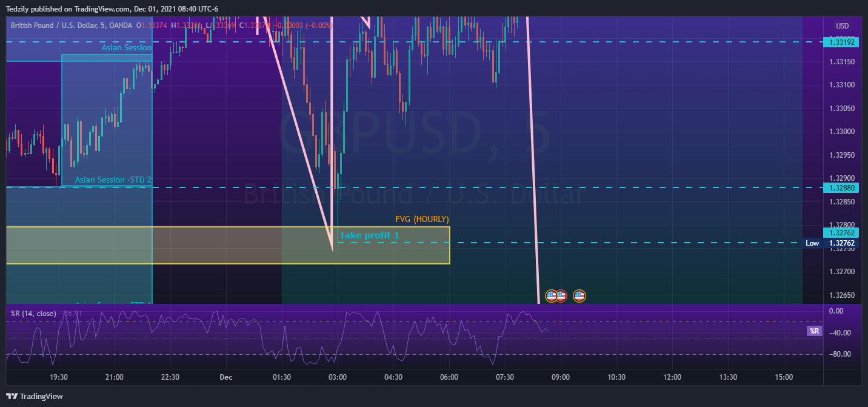The height and width of the screenshot is (407, 868).
Task: Click the 21:00 time axis label
Action: (115, 377)
